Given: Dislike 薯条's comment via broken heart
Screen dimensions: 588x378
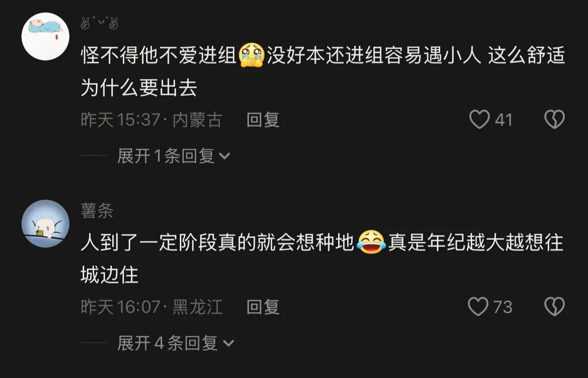Looking at the screenshot, I should (554, 307).
